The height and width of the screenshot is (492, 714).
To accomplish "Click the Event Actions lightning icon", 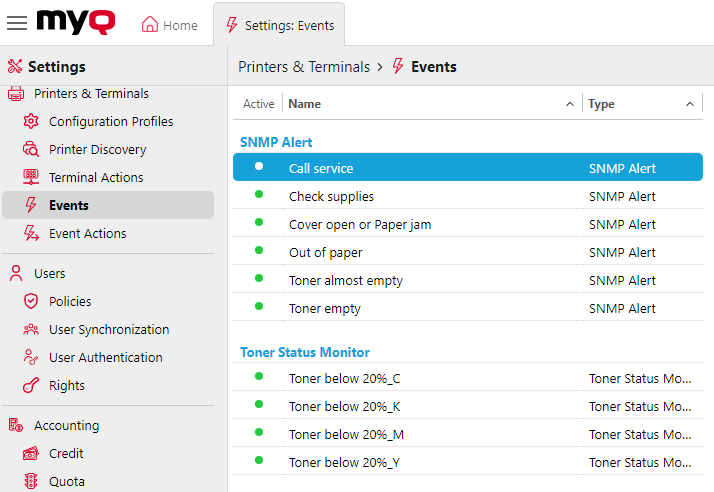I will (x=30, y=234).
